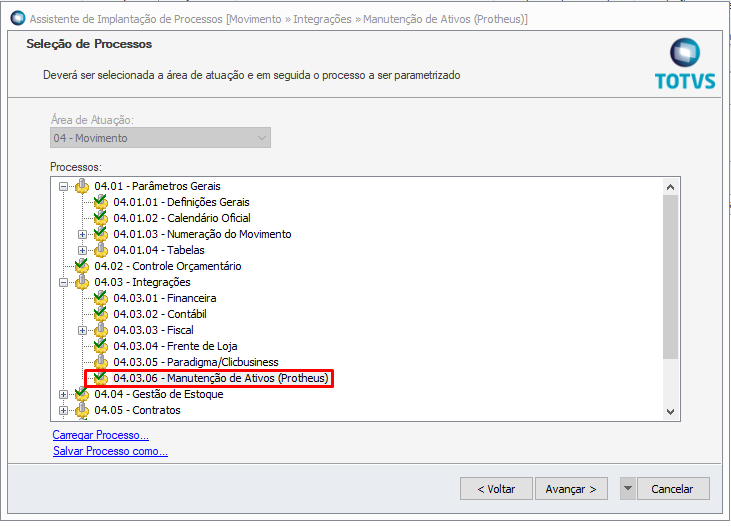Screen dimensions: 731x527
Task: Click the checked icon for Gestão de Estoque
Action: coord(82,394)
